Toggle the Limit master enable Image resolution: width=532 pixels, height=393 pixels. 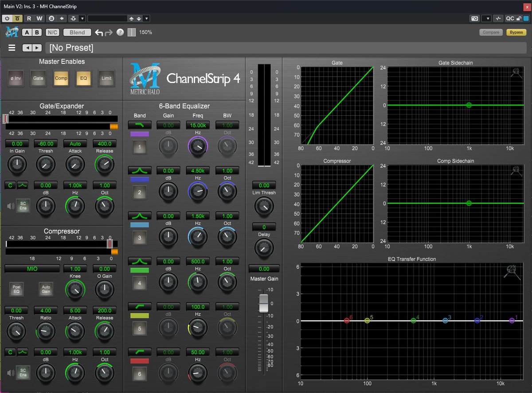tap(106, 78)
